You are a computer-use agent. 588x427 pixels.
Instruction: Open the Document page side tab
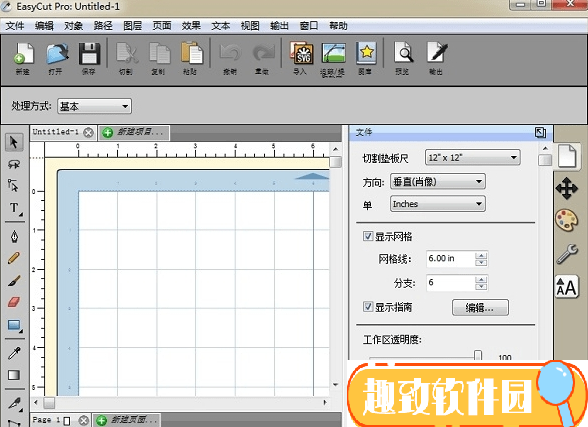(567, 156)
